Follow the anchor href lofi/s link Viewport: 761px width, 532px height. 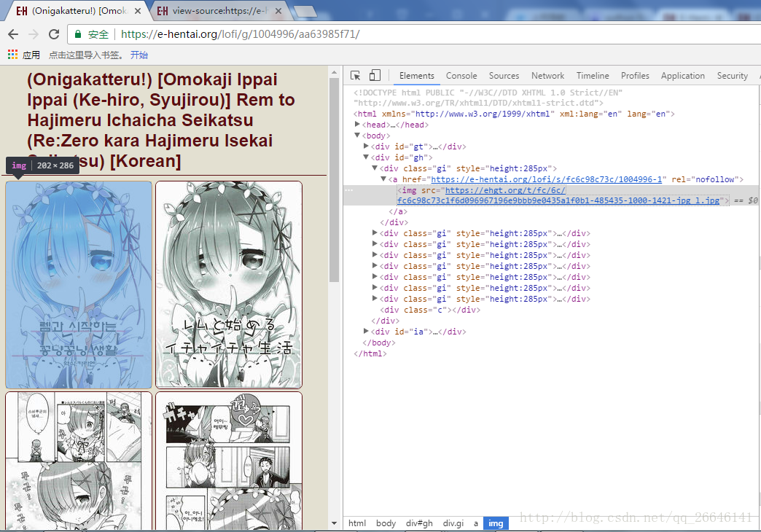click(x=547, y=179)
